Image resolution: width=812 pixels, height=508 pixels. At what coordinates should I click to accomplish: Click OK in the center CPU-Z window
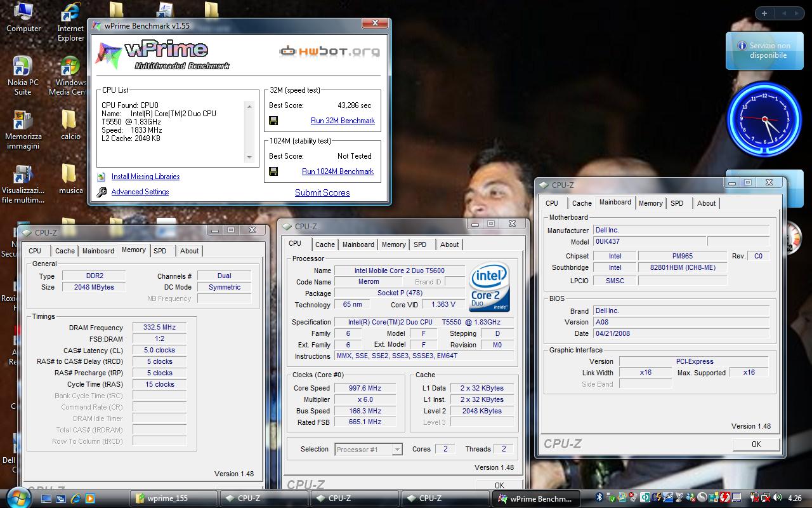[x=499, y=485]
